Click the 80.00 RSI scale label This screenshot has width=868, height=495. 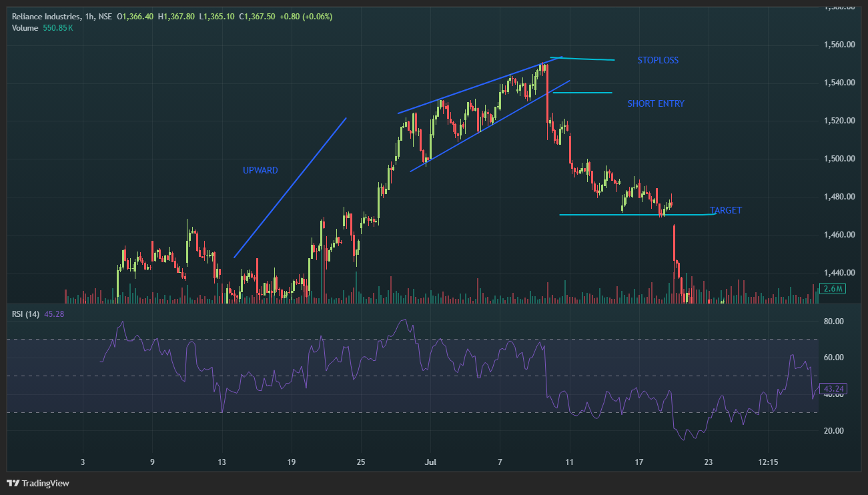click(834, 322)
